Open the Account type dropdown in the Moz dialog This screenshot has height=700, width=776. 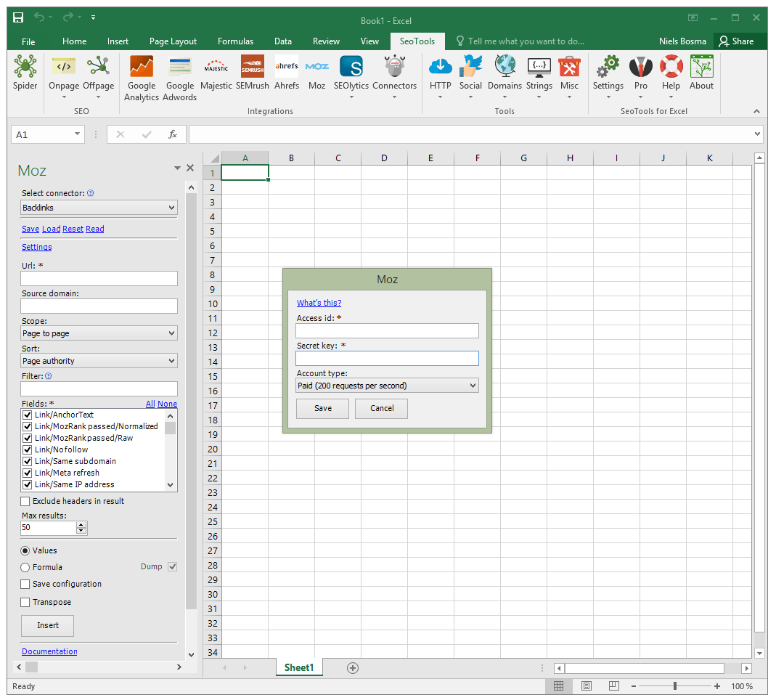pos(387,386)
